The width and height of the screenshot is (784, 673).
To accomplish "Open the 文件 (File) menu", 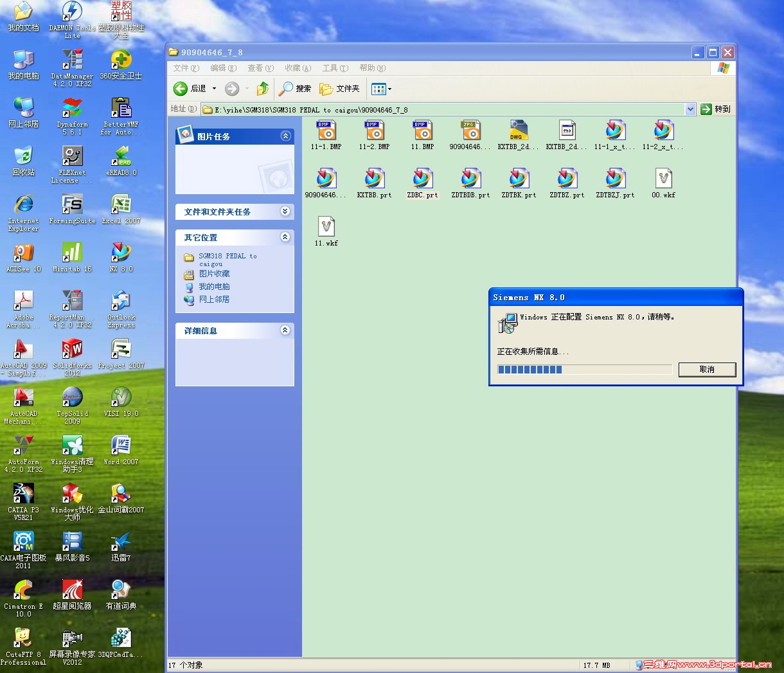I will [x=186, y=68].
